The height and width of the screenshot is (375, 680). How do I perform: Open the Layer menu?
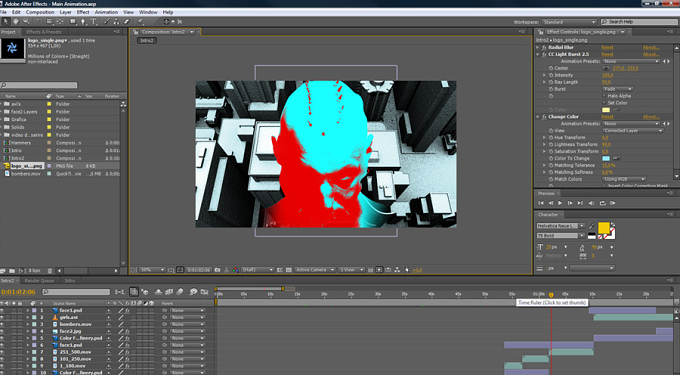point(65,12)
